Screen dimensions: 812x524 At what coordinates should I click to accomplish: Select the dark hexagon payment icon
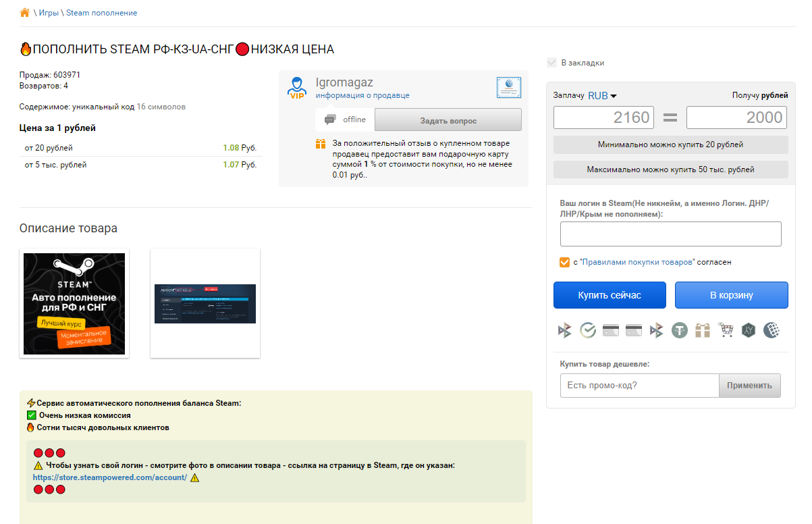tap(749, 330)
